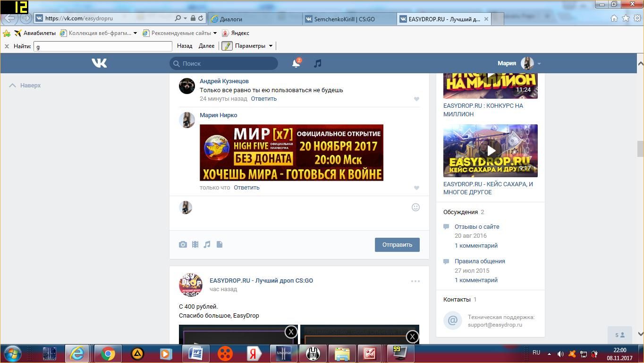The image size is (644, 363).
Task: Send the comment with Отправить
Action: coord(397,245)
